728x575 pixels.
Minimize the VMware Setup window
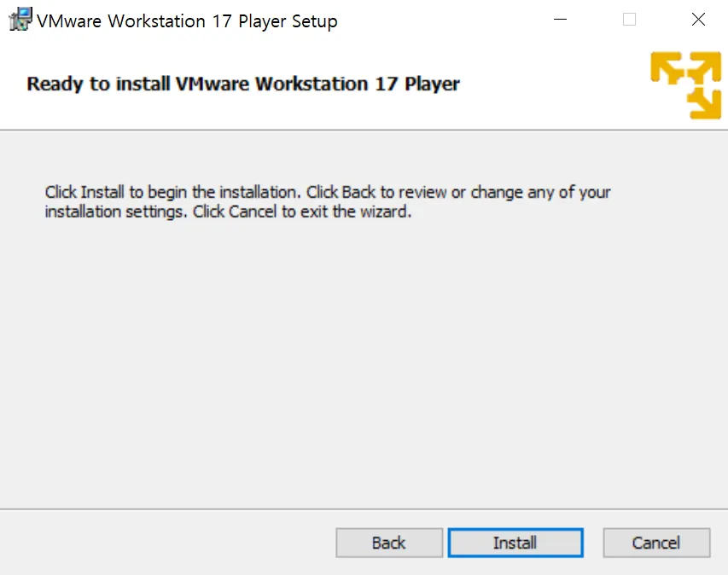pos(561,20)
